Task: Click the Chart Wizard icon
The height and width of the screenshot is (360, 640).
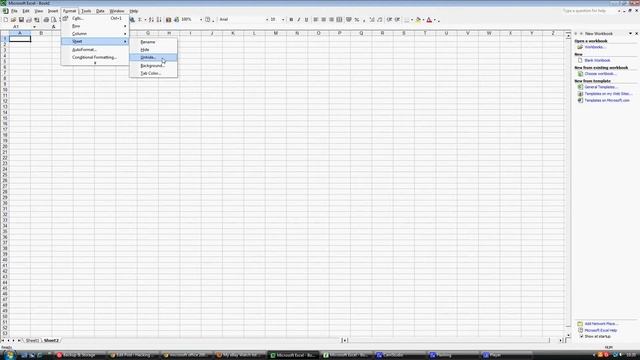Action: click(x=169, y=20)
